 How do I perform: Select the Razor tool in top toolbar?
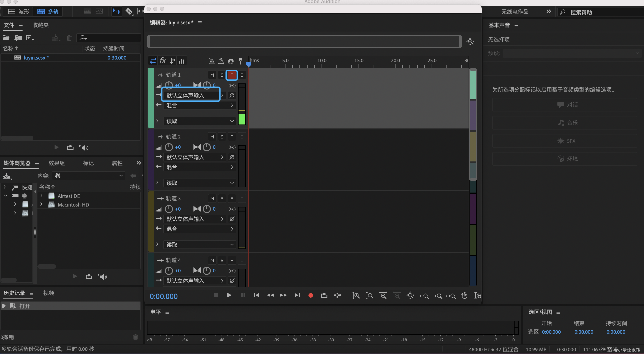coord(129,11)
